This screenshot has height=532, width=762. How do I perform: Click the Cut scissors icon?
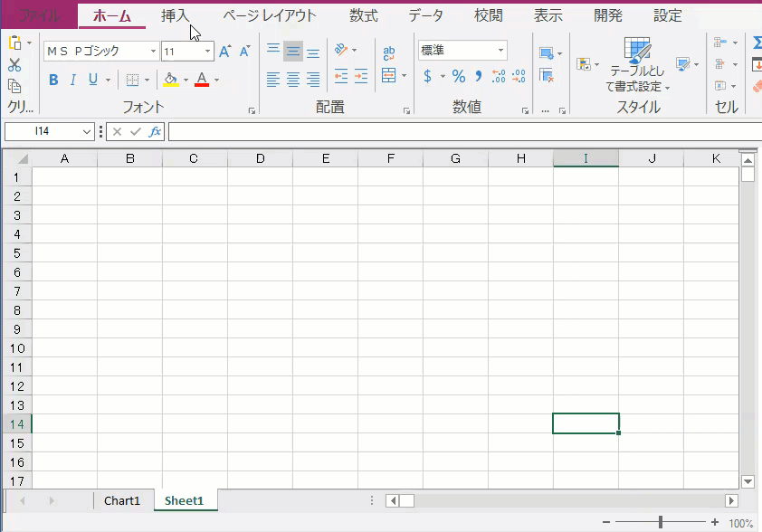(x=14, y=65)
